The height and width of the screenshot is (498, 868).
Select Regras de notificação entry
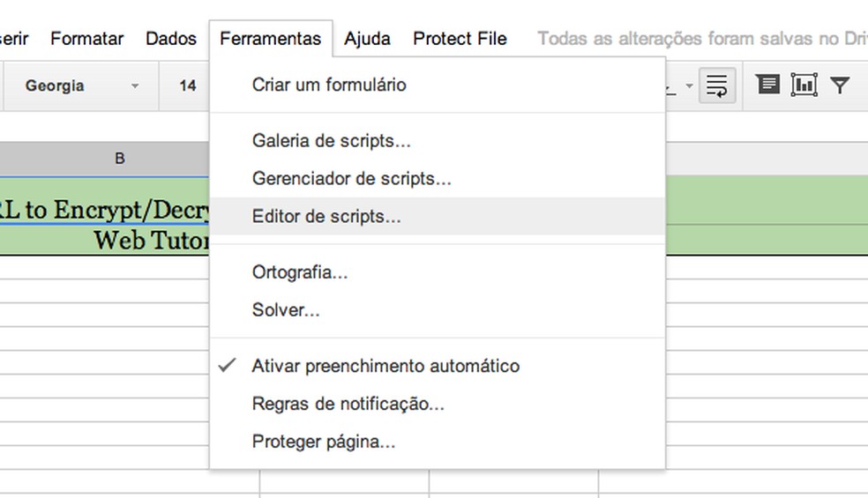348,405
